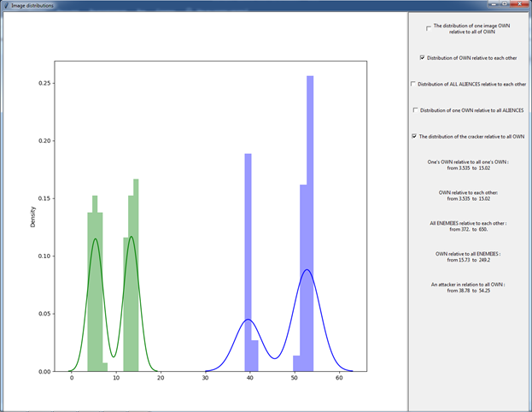
Task: Enable the one image OWN distribution checkbox
Action: pyautogui.click(x=429, y=29)
